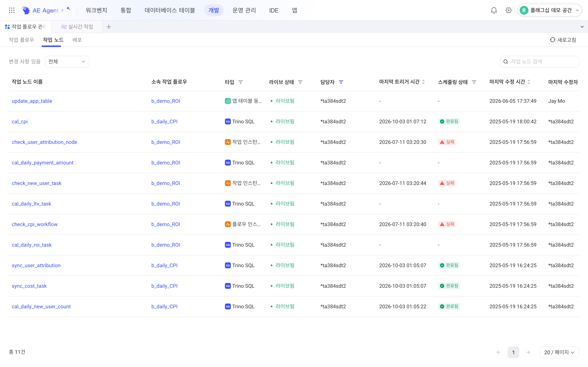This screenshot has width=588, height=367.
Task: Open the check_cpi_workflow node link
Action: pyautogui.click(x=35, y=224)
